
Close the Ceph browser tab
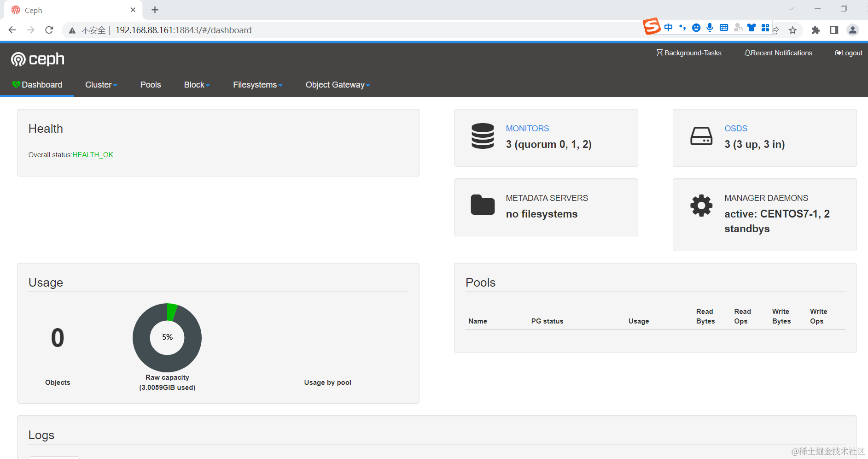coord(133,10)
